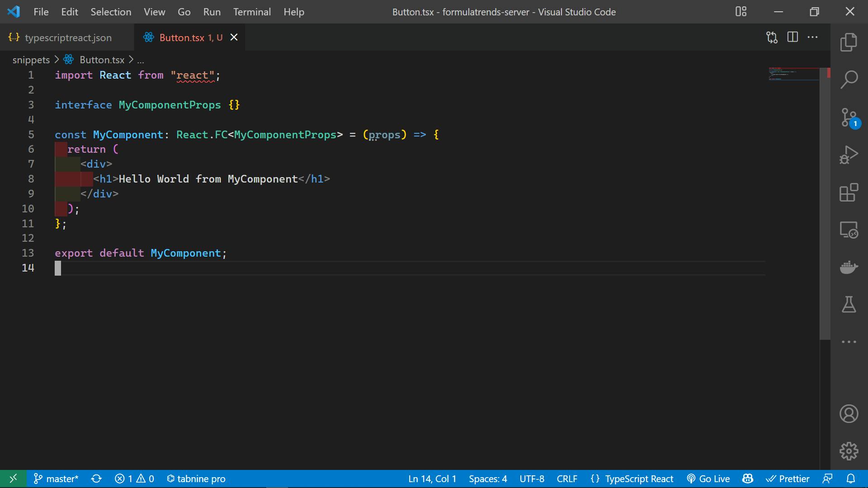Click the Copilot status icon

coord(747,479)
